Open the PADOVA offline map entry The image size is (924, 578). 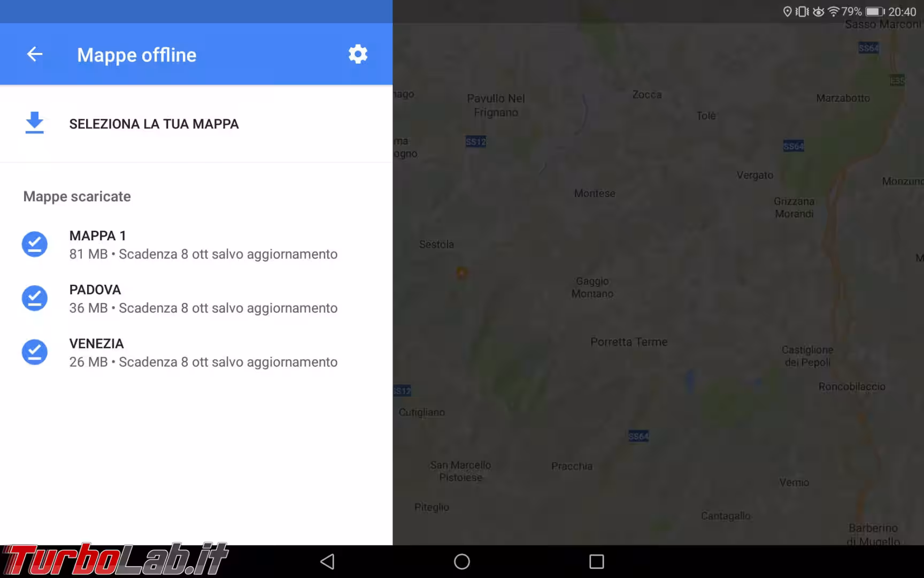pyautogui.click(x=196, y=299)
